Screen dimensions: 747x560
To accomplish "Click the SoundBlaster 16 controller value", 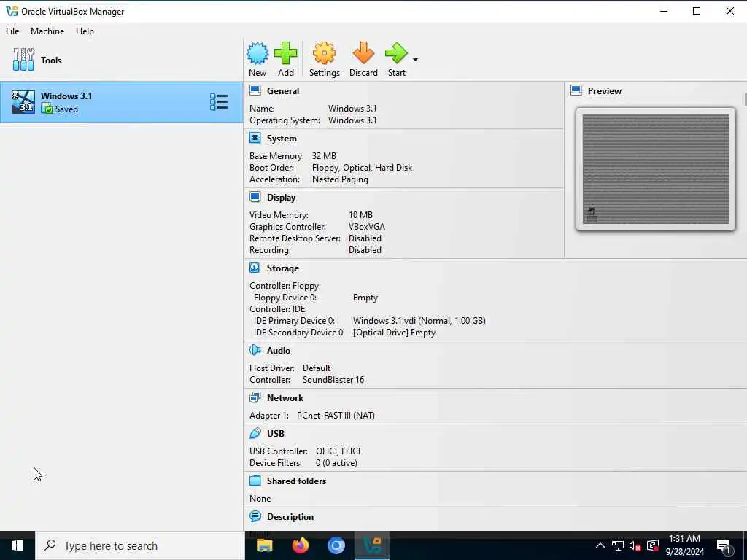I will point(333,380).
